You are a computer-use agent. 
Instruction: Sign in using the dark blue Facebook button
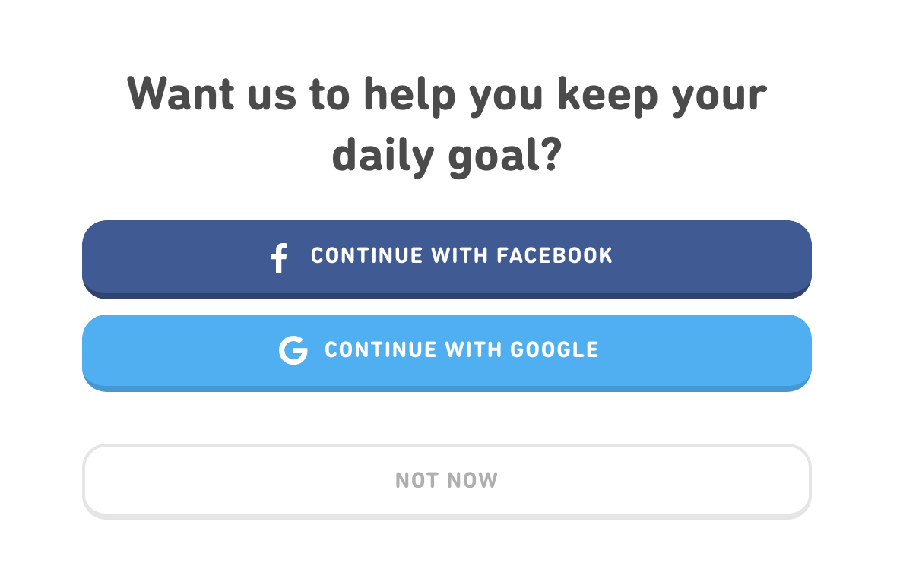[x=446, y=258]
